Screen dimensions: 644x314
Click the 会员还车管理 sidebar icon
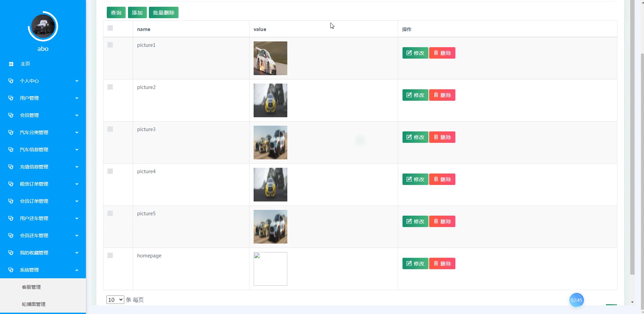[x=11, y=235]
